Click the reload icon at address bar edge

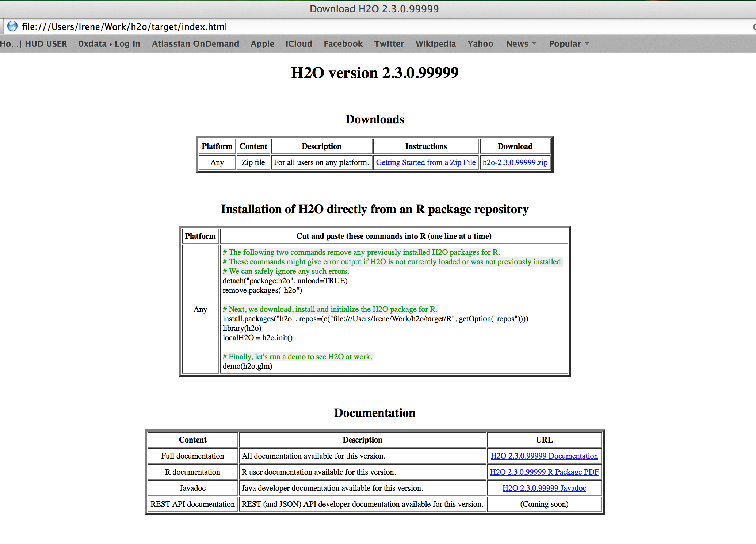pos(754,27)
